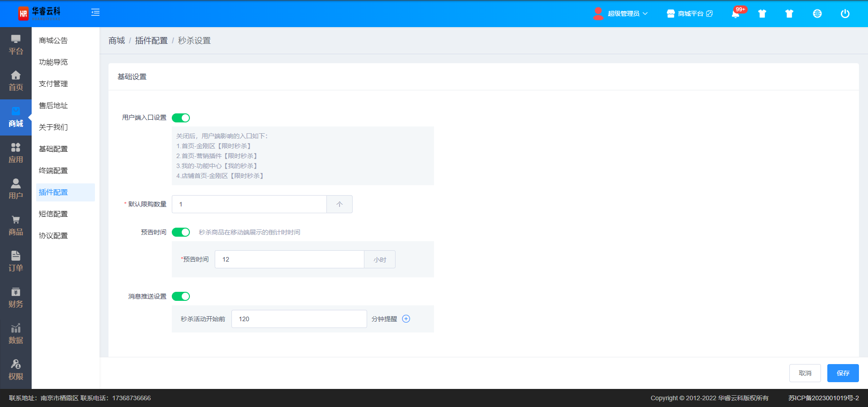Select 短信配置 in the submenu
Image resolution: width=868 pixels, height=407 pixels.
[53, 214]
